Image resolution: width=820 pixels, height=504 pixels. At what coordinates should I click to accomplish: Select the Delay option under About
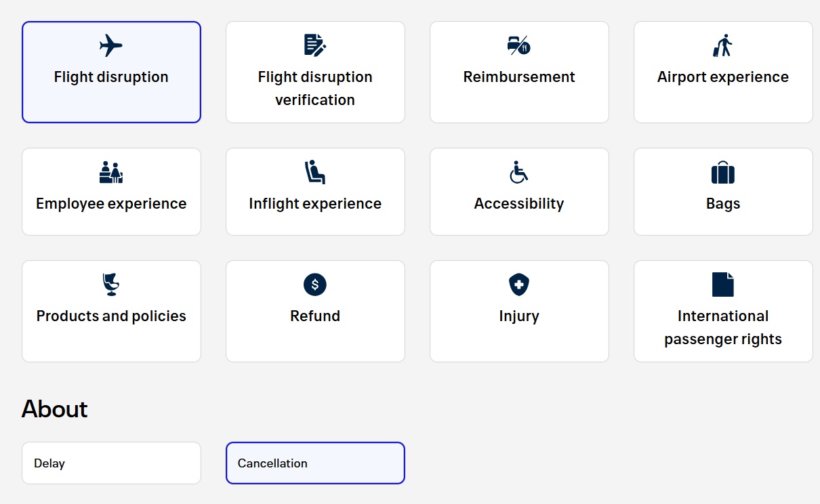click(x=111, y=463)
